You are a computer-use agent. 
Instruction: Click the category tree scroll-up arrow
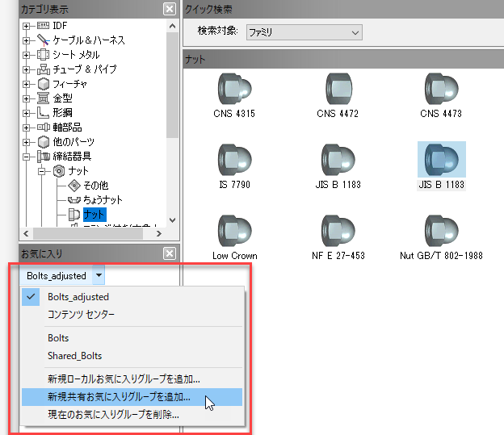point(172,26)
